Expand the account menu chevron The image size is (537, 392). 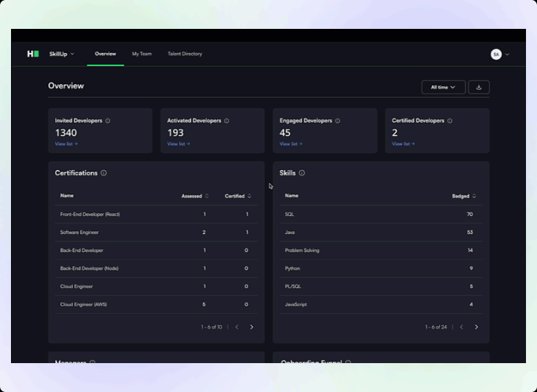(x=507, y=54)
